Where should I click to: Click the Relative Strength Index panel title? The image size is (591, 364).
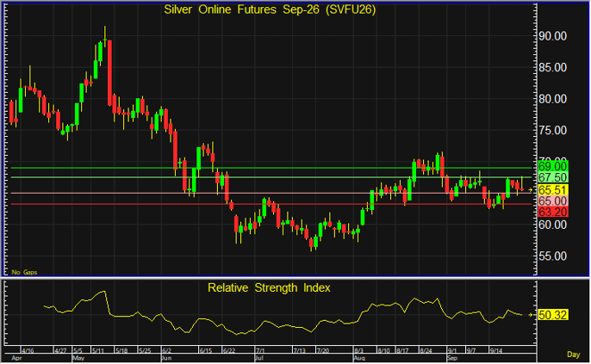[x=269, y=288]
